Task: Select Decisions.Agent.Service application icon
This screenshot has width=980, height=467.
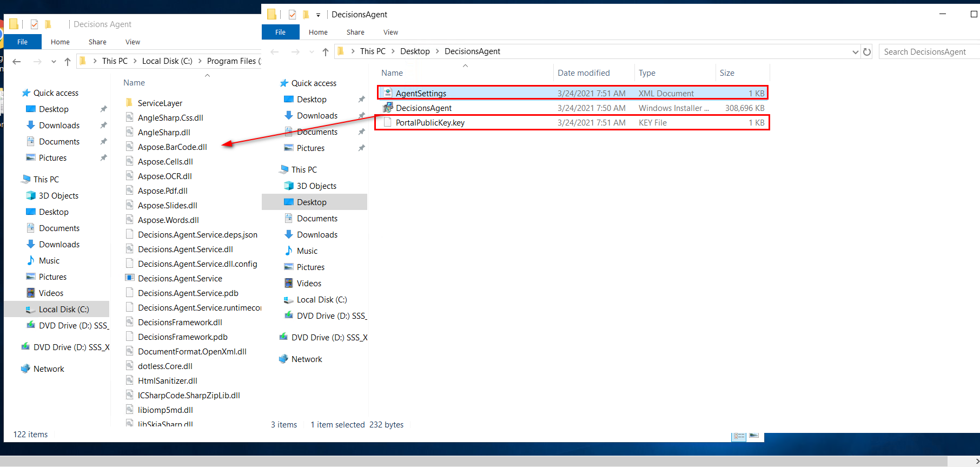Action: click(129, 278)
